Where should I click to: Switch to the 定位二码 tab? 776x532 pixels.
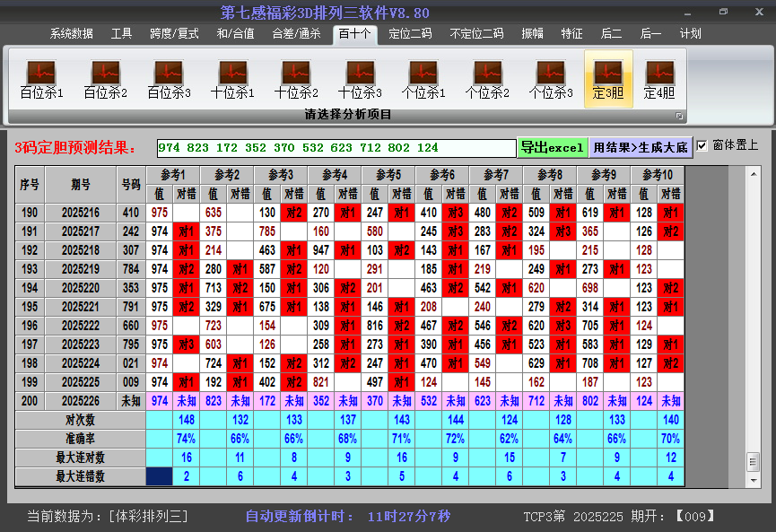point(410,34)
